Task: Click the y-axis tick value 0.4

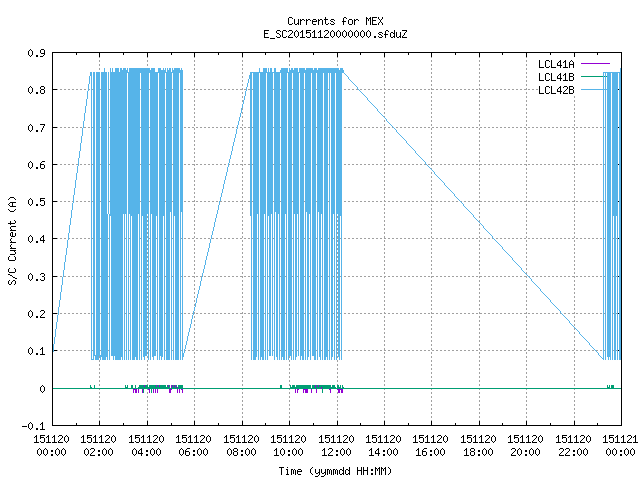Action: (x=36, y=239)
